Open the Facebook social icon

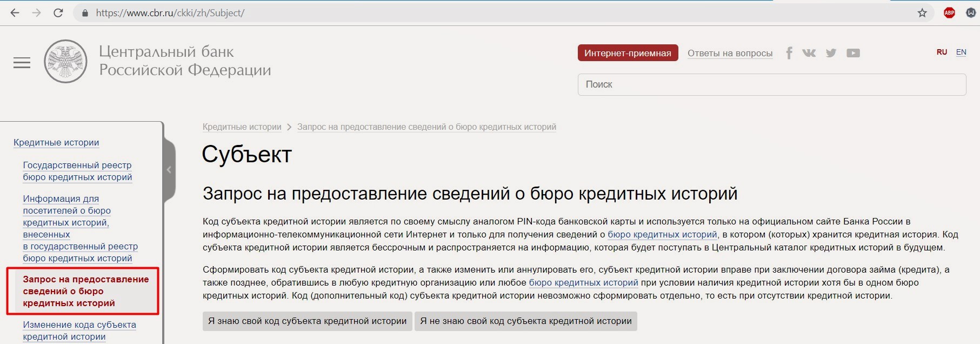[789, 53]
